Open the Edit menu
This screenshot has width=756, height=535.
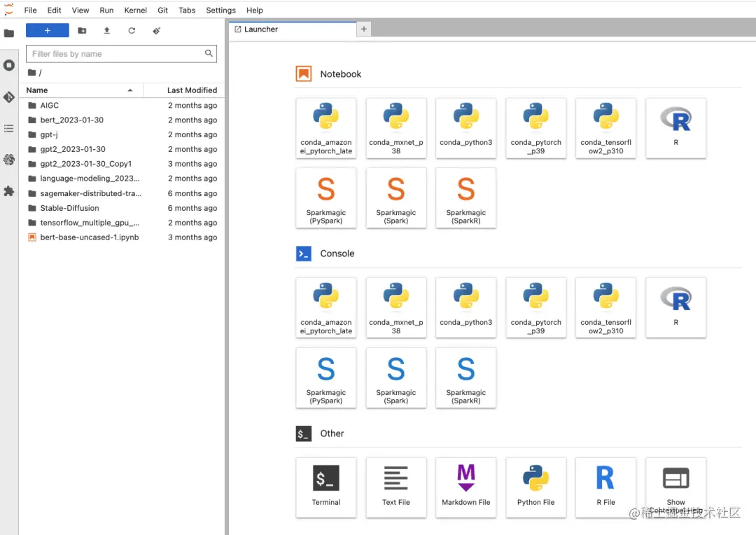pos(54,10)
